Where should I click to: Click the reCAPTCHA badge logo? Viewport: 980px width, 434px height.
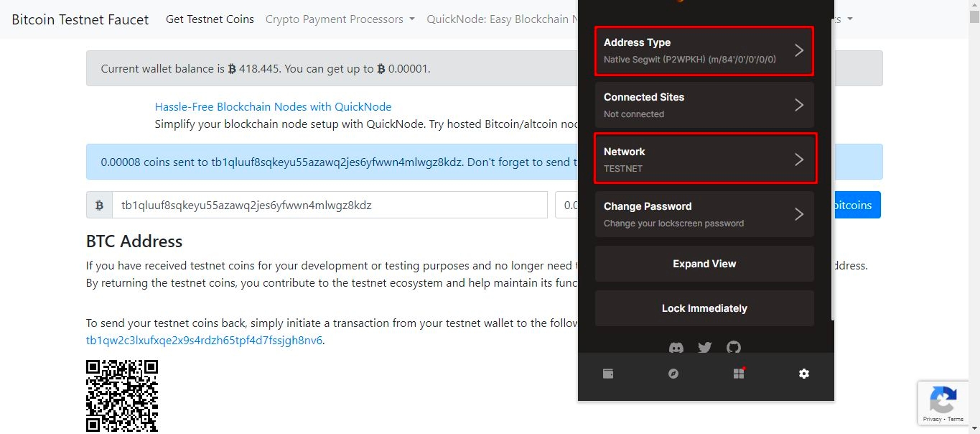point(943,400)
